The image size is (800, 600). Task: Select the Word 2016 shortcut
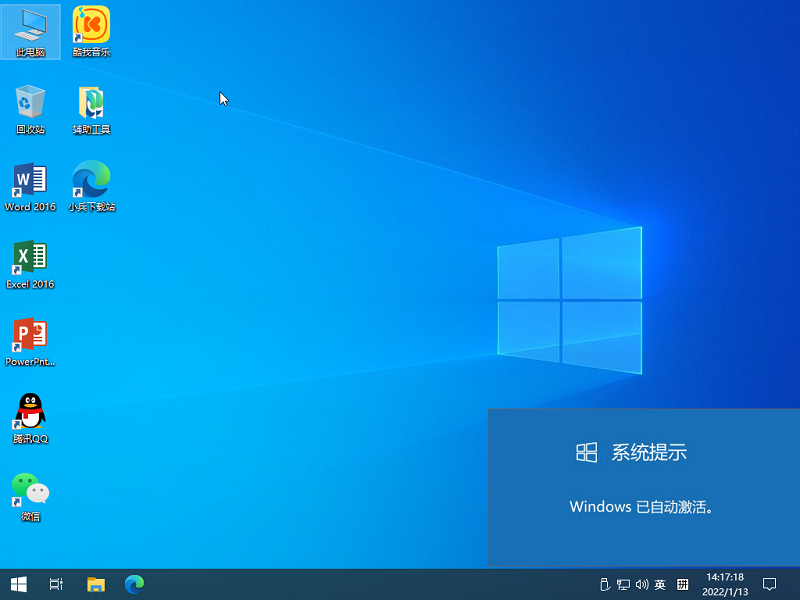(30, 187)
